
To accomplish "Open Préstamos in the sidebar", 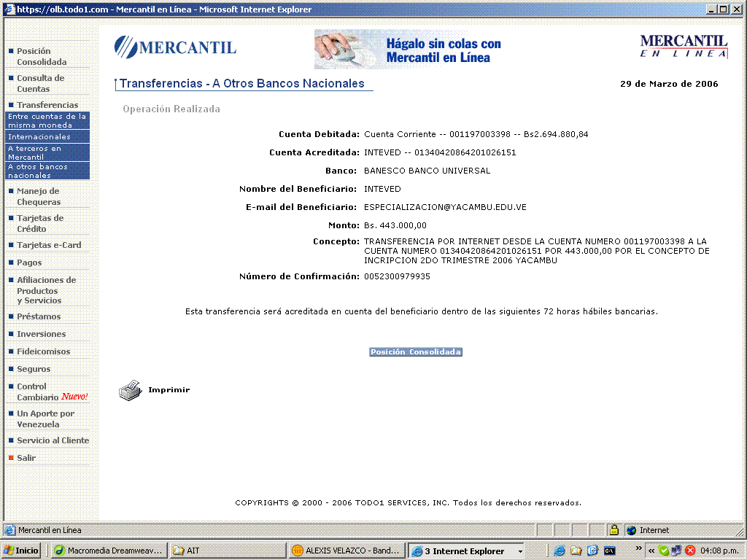I will coord(39,316).
